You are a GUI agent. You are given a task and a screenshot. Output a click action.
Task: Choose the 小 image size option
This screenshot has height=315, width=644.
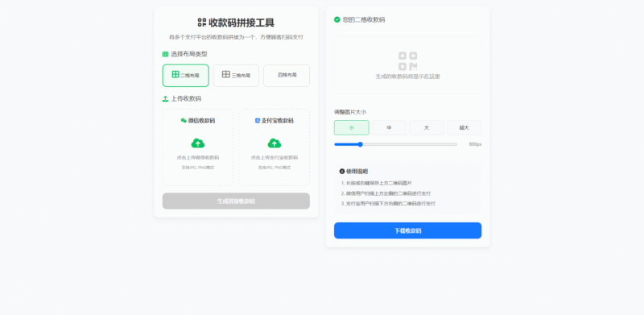pos(352,127)
